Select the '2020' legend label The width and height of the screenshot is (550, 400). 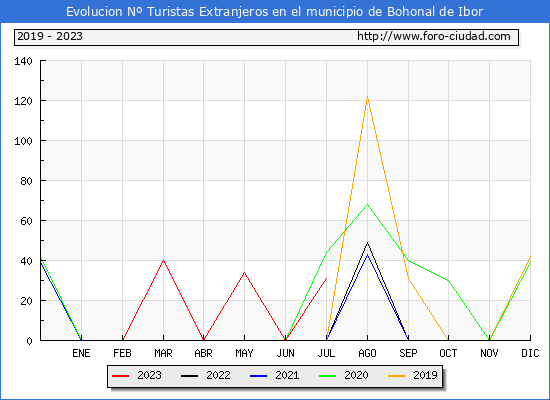point(356,375)
